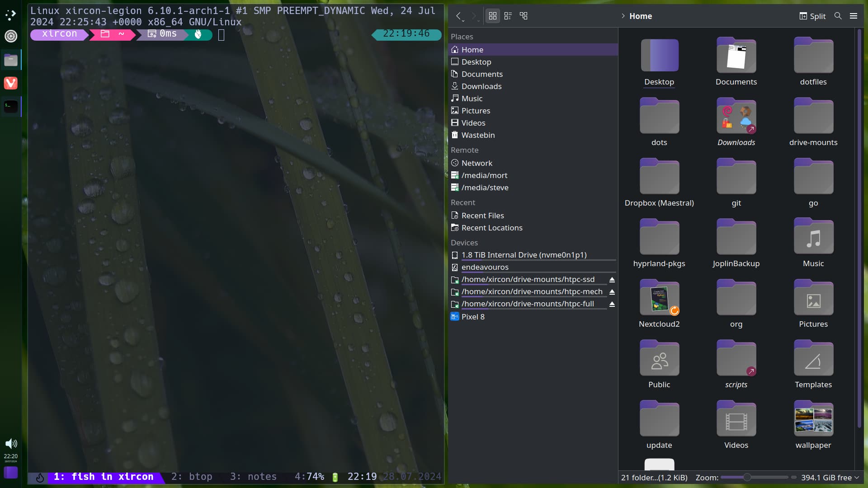Unmount the htpc-full drive
The width and height of the screenshot is (868, 488).
[612, 304]
